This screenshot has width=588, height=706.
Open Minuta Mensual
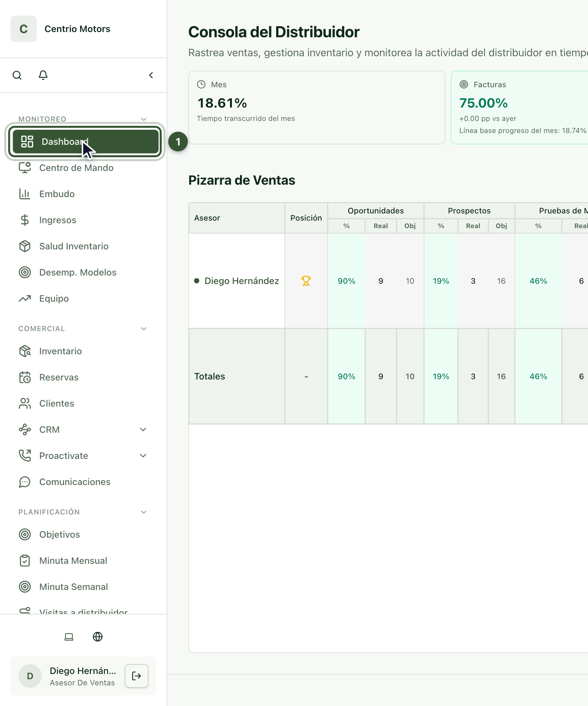pyautogui.click(x=83, y=561)
